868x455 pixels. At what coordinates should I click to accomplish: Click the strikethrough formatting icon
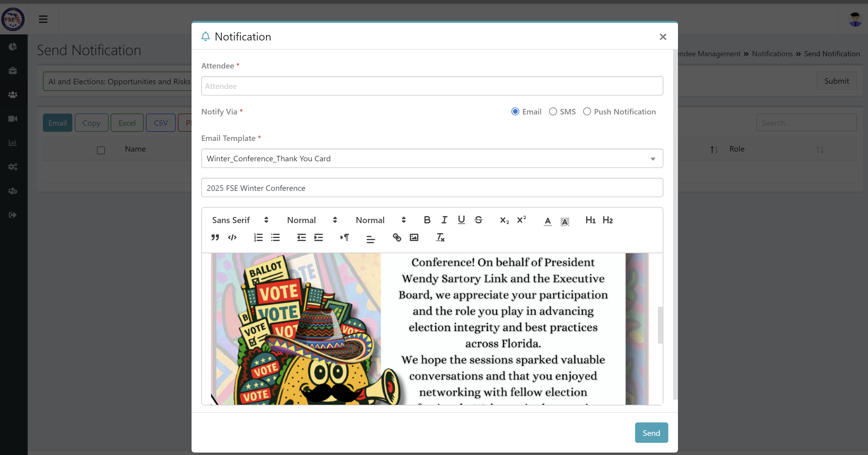(479, 220)
